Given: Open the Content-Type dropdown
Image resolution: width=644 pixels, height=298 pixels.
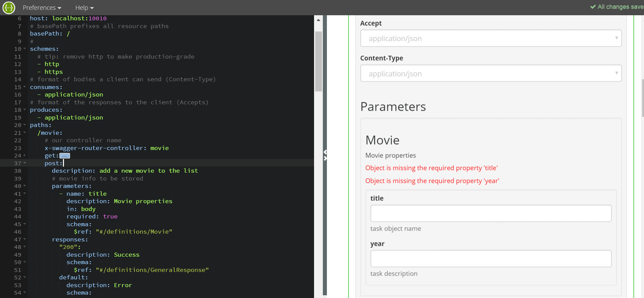Looking at the screenshot, I should [491, 73].
